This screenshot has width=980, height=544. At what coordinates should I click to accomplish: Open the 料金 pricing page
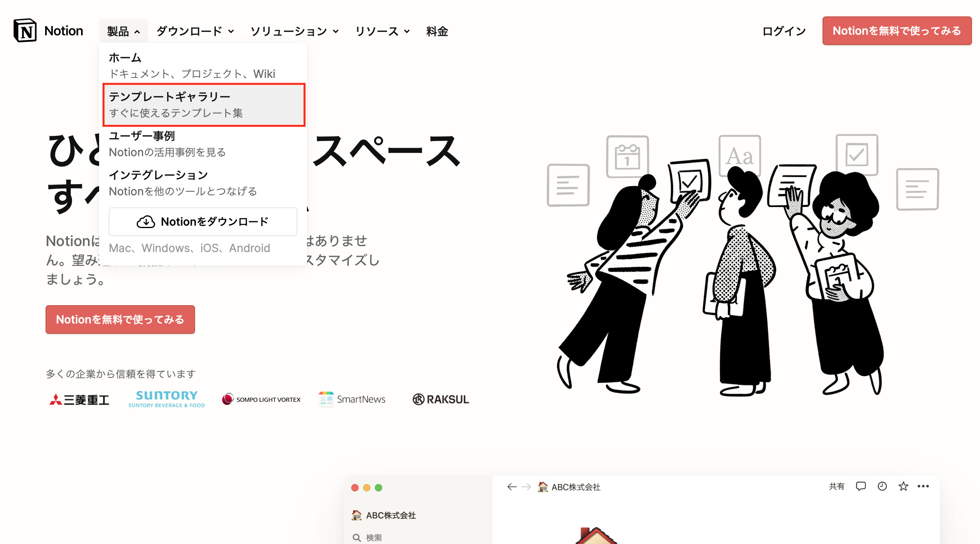pyautogui.click(x=437, y=31)
